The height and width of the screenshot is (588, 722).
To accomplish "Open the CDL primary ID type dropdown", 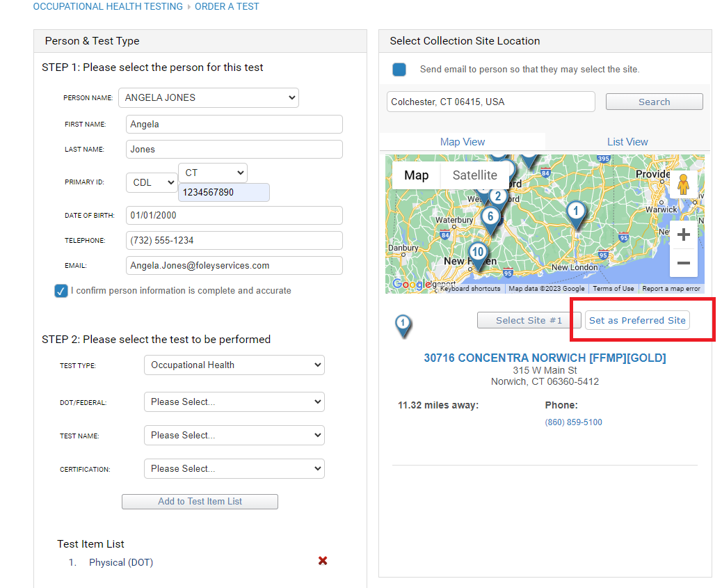I will coord(152,182).
